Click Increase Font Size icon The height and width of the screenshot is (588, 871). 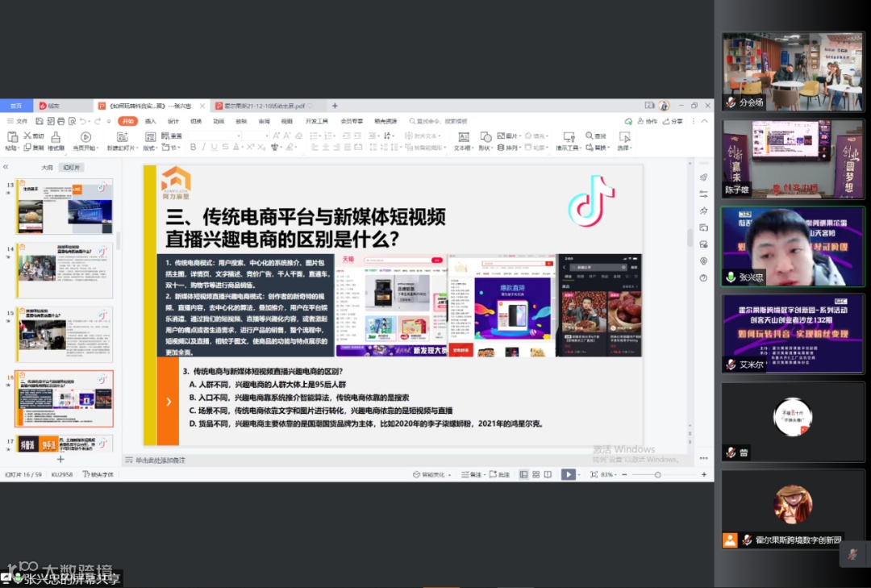pos(276,136)
